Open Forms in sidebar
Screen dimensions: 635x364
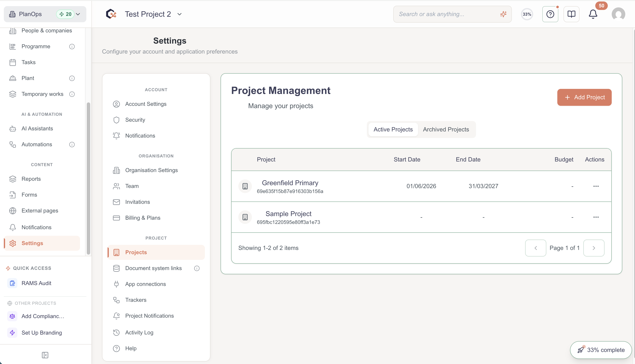[42, 195]
